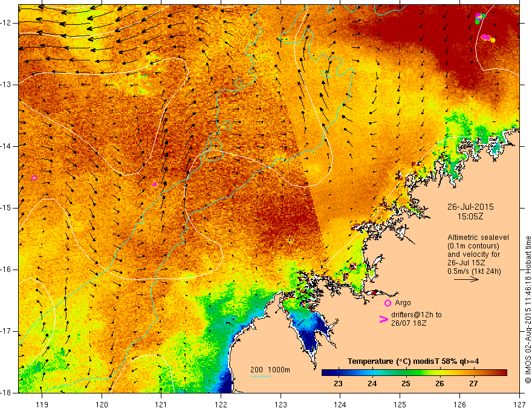This screenshot has width=532, height=411.
Task: Click the longitude axis label 121
Action: (161, 404)
